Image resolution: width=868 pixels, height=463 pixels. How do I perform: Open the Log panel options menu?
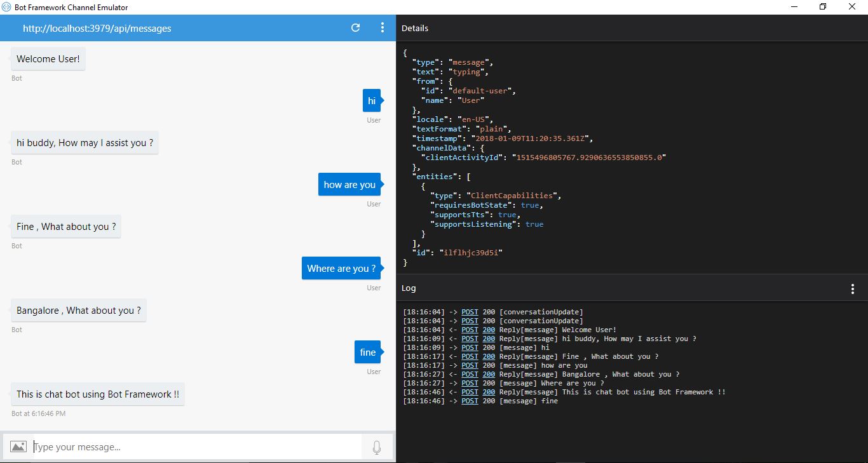point(853,289)
